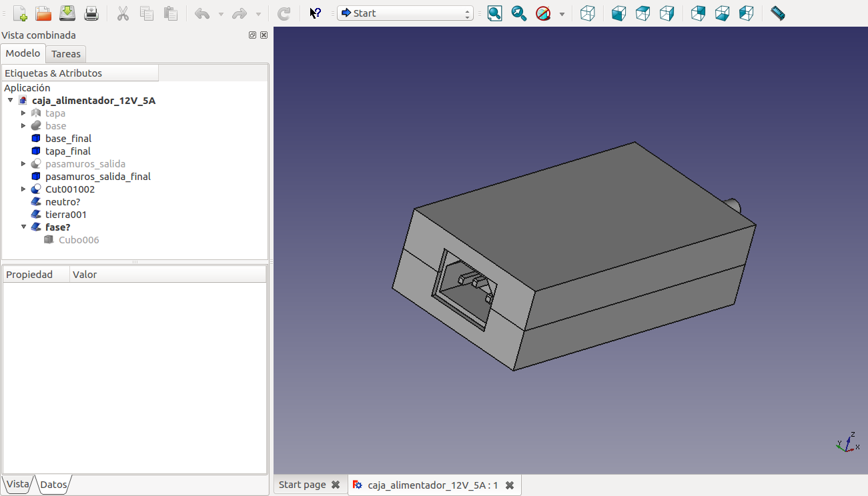Switch to the axonometric view cube icon
This screenshot has height=496, width=868.
tap(588, 13)
